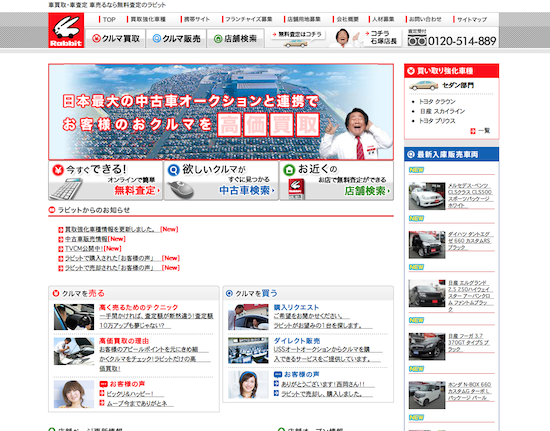Viewport: 550px width, 431px height.
Task: Open ムーブ今までありがとネ link
Action: (x=137, y=403)
